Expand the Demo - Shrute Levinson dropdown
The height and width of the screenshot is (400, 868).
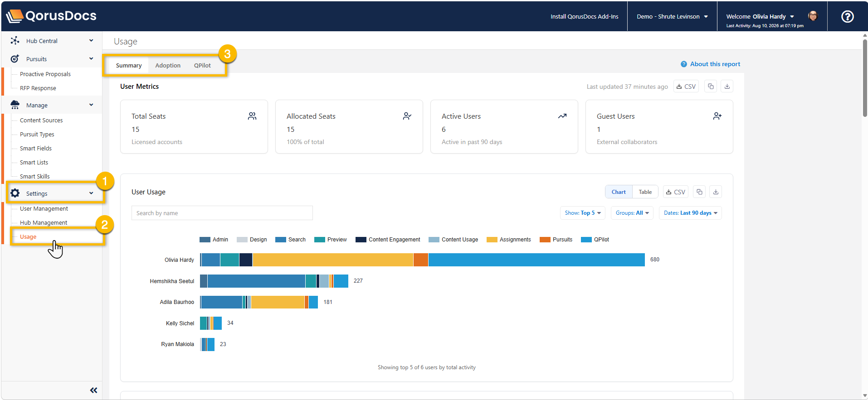[672, 17]
